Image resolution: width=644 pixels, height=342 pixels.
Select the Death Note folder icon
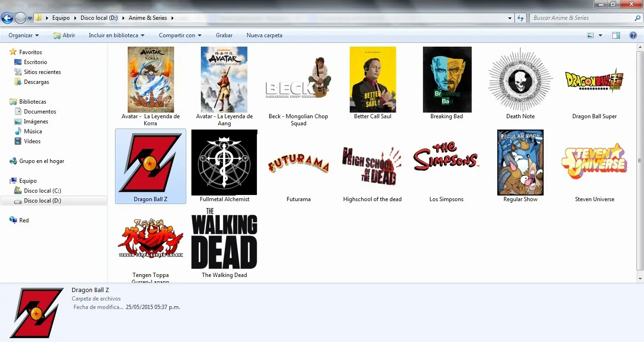[x=520, y=80]
